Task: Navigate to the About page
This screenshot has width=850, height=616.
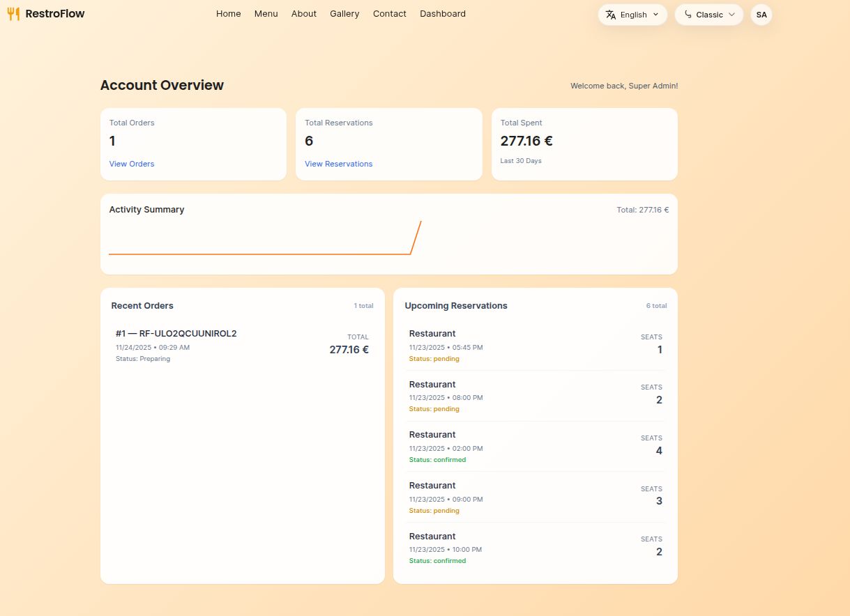Action: [303, 14]
